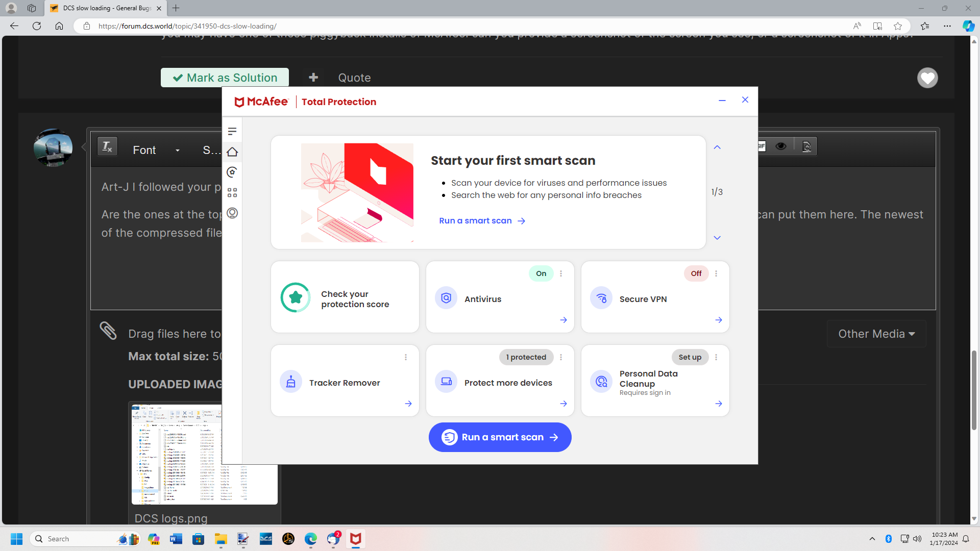The height and width of the screenshot is (551, 980).
Task: Click taskbar Search box
Action: pyautogui.click(x=85, y=539)
